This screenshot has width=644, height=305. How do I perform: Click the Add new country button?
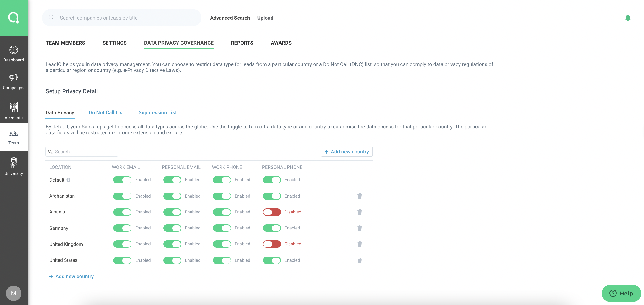(x=347, y=151)
